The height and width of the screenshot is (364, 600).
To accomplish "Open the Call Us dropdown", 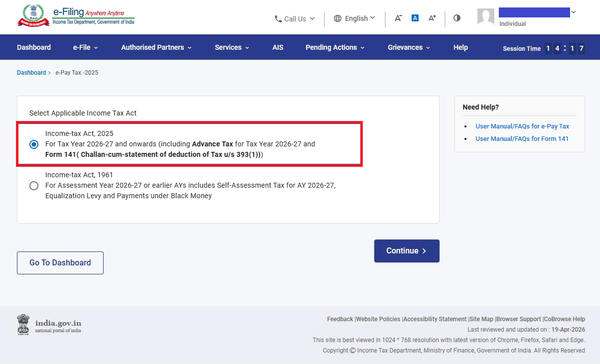I will tap(295, 19).
